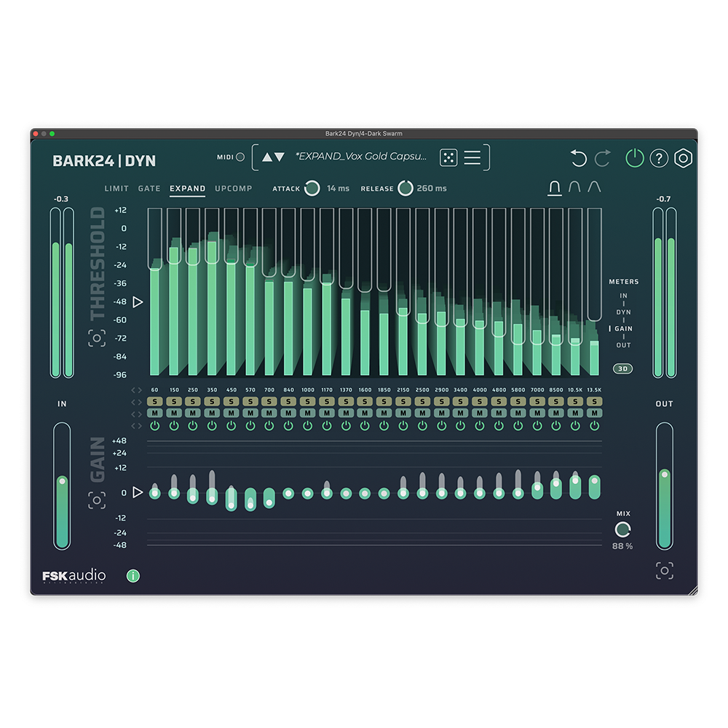This screenshot has width=728, height=728.
Task: Click the ATTACK knob
Action: coord(312,188)
